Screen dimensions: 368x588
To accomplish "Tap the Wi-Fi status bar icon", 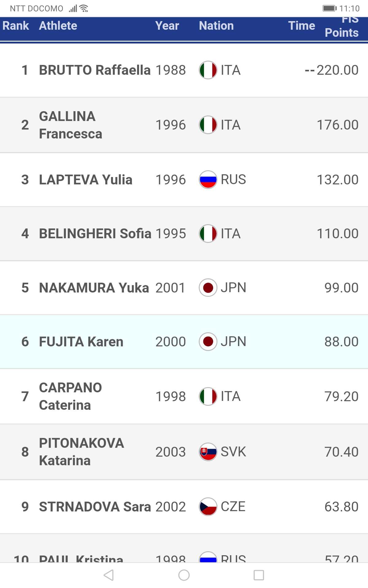I will [x=84, y=8].
